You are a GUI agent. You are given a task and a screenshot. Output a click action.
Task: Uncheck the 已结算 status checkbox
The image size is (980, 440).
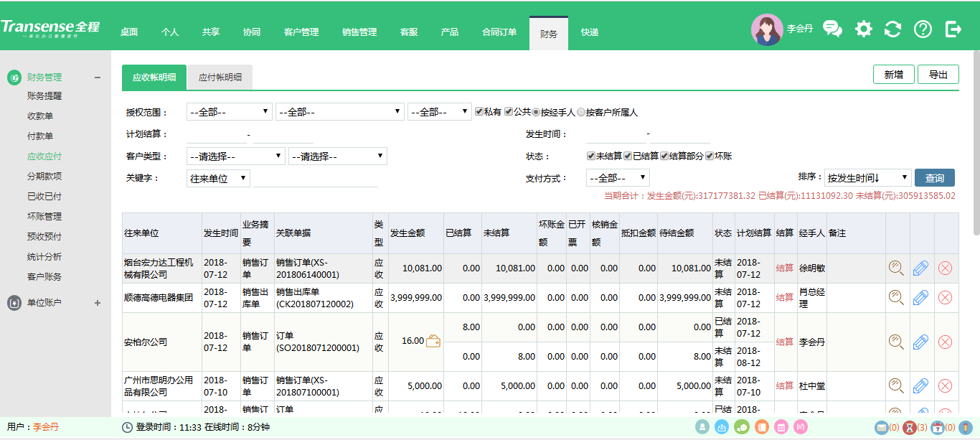coord(628,156)
